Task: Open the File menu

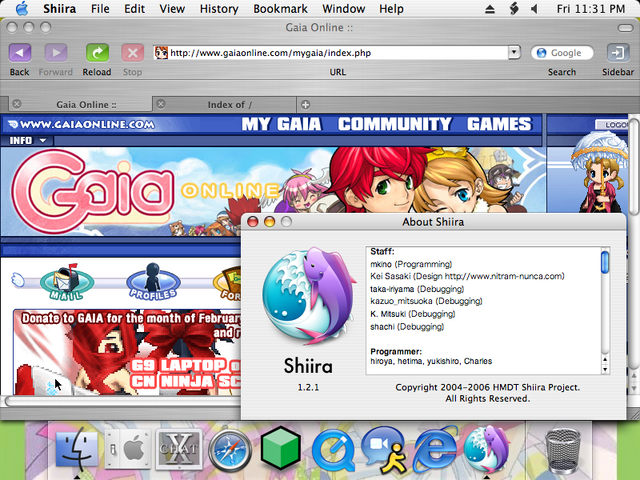Action: pyautogui.click(x=100, y=9)
